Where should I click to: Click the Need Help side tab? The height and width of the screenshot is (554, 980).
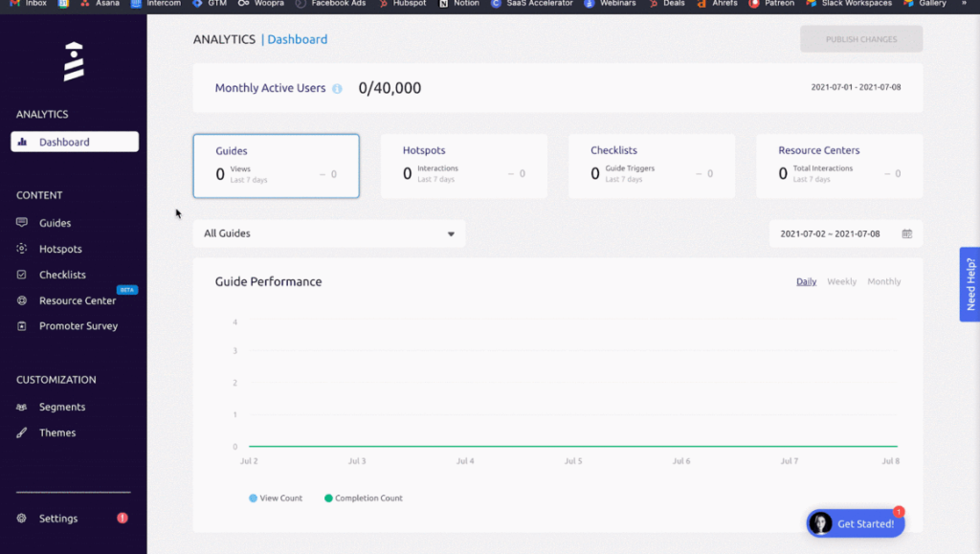click(969, 284)
